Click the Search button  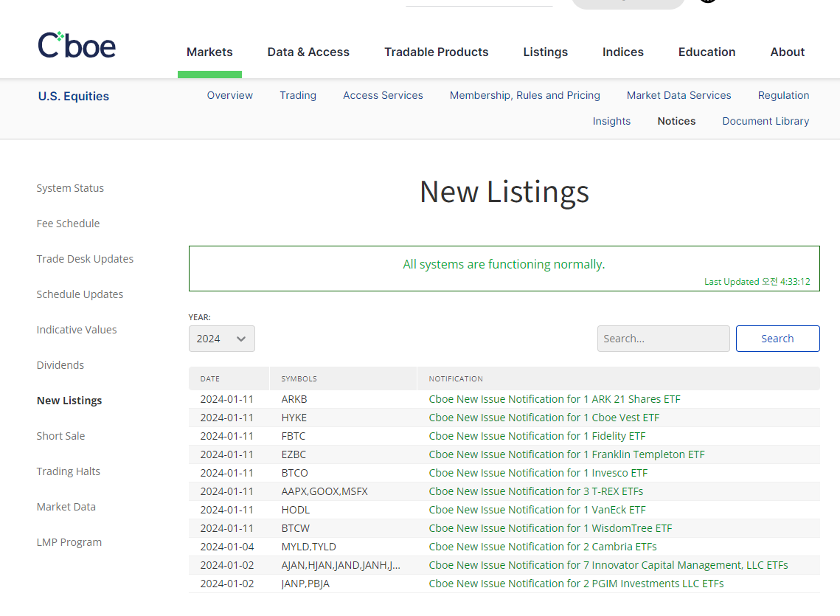point(777,339)
